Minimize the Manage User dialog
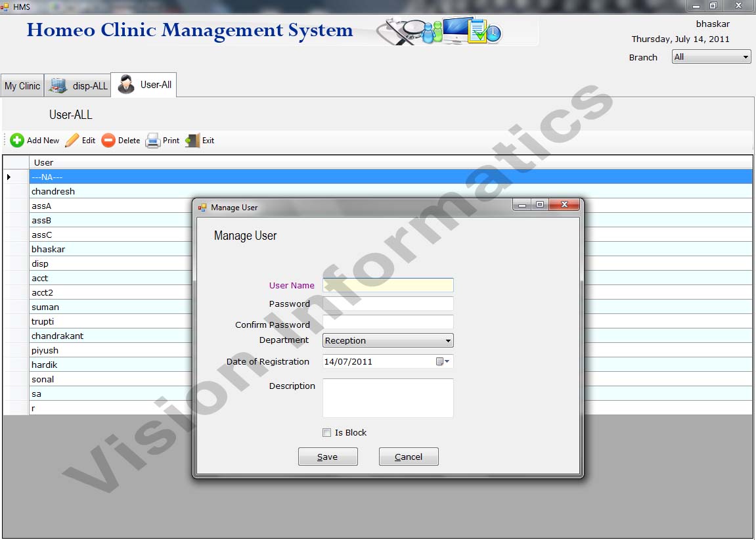This screenshot has width=756, height=540. click(522, 205)
